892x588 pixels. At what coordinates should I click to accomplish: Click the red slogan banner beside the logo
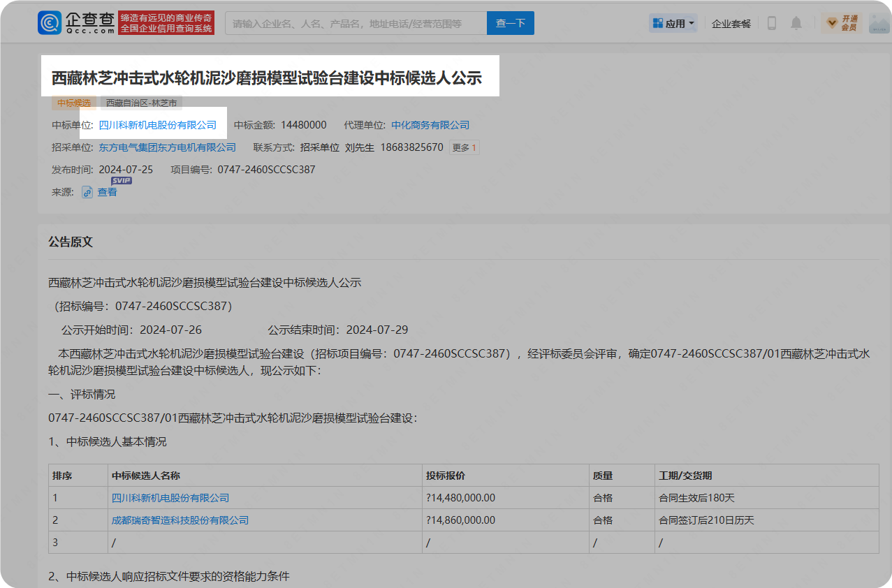point(166,23)
